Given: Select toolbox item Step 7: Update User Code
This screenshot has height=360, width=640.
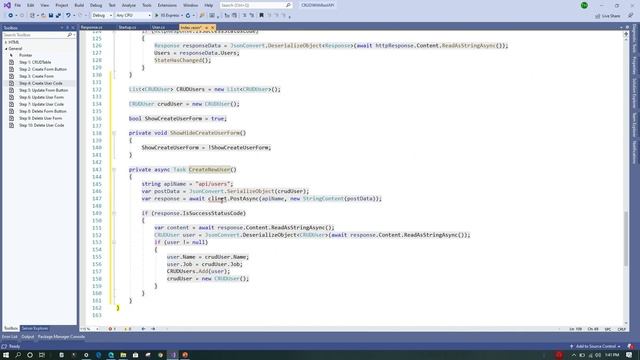Looking at the screenshot, I should coord(39,104).
